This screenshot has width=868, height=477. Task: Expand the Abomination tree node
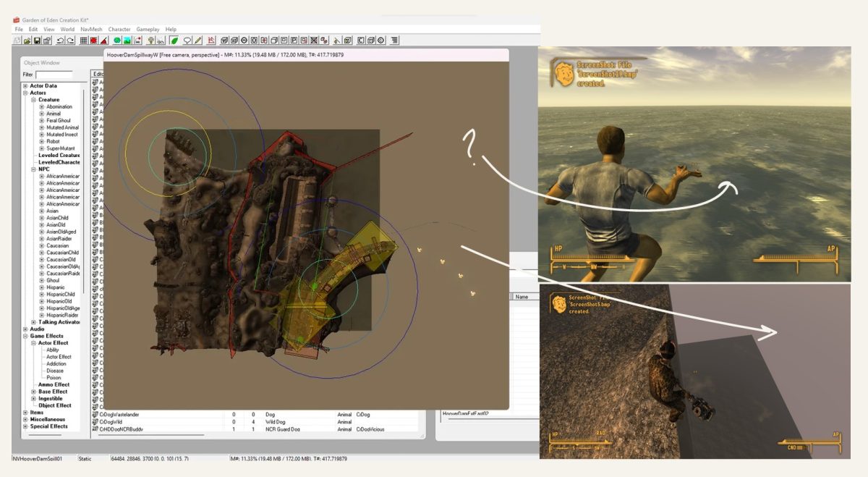point(42,107)
